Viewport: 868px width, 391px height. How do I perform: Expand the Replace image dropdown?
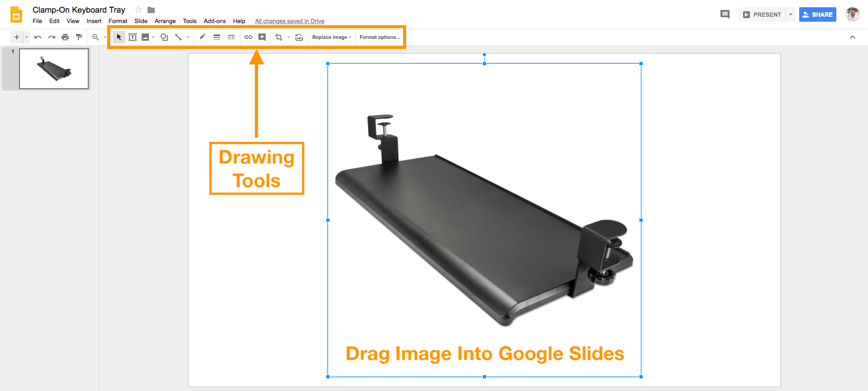point(331,37)
